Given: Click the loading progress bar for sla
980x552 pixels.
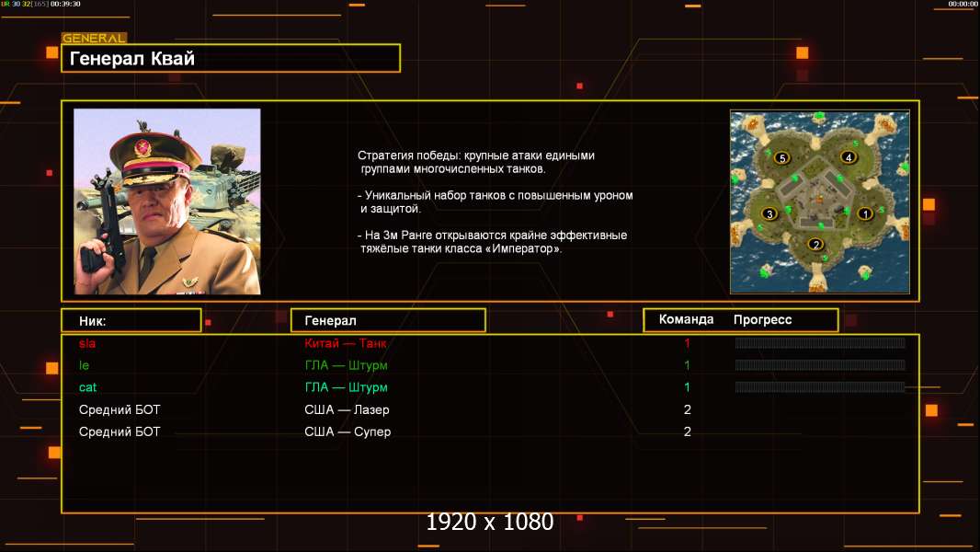Looking at the screenshot, I should [x=819, y=343].
